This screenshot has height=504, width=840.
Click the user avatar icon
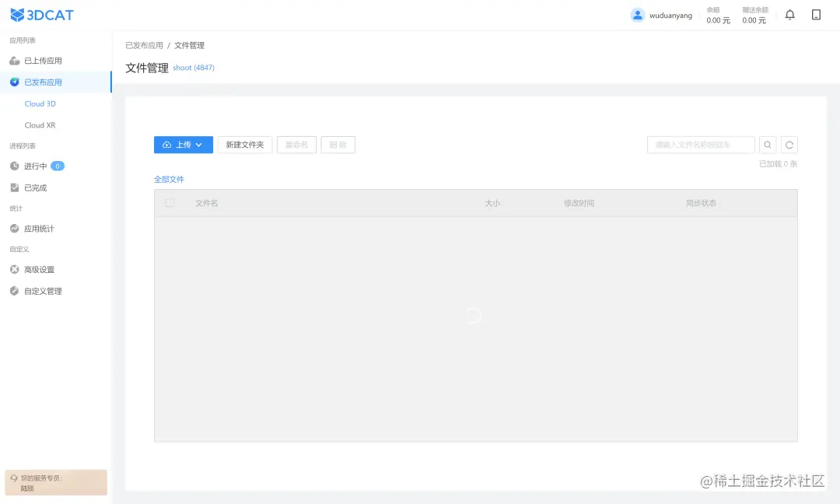coord(638,15)
